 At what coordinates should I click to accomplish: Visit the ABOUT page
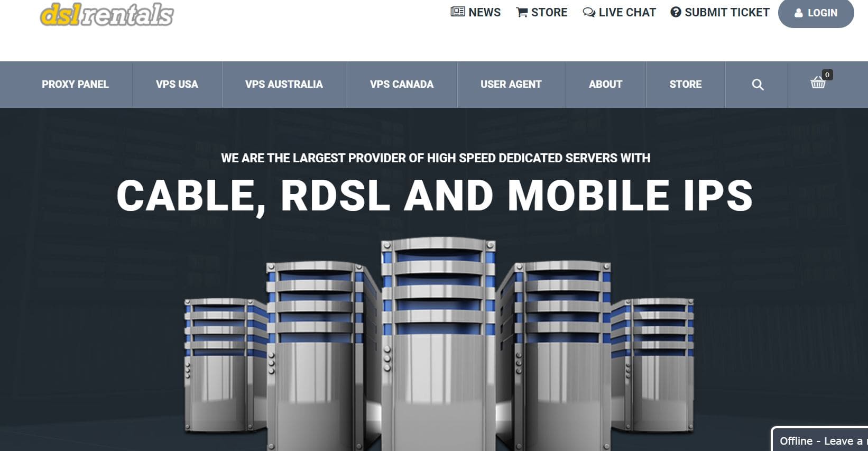[x=605, y=85]
